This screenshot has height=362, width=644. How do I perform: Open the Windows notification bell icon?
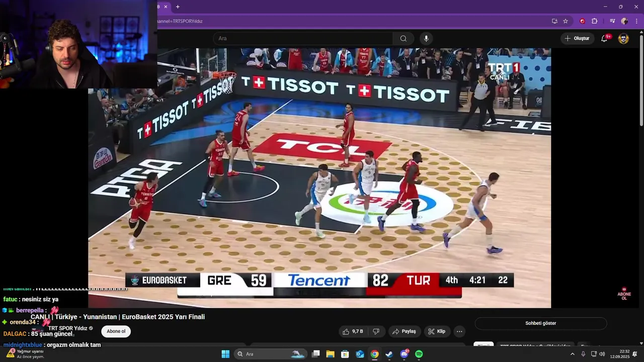635,354
